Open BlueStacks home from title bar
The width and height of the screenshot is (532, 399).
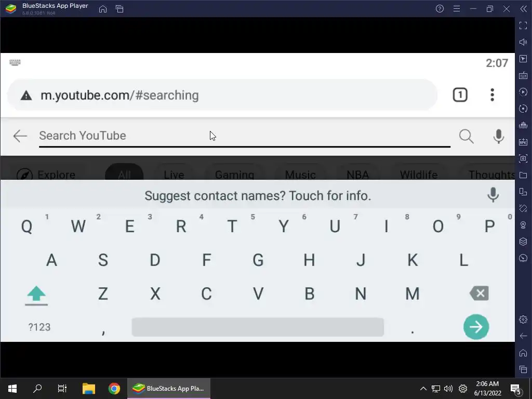point(103,9)
